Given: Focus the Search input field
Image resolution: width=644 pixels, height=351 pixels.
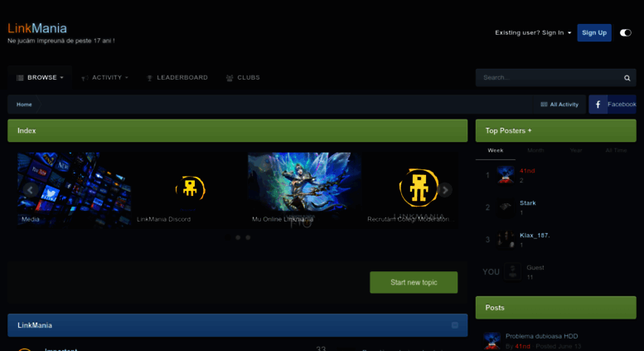Looking at the screenshot, I should click(550, 78).
